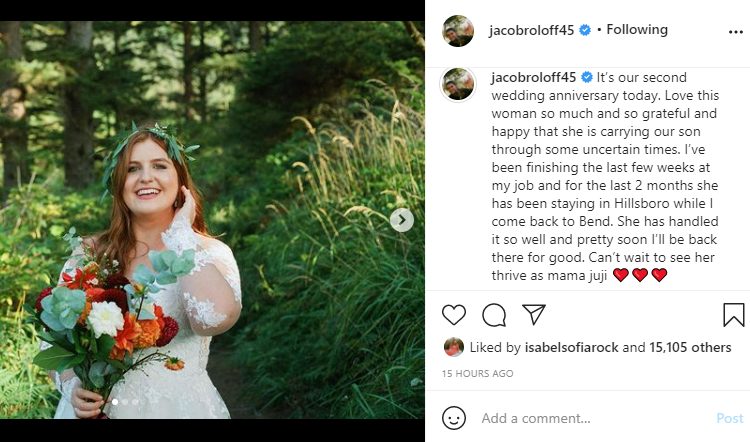The width and height of the screenshot is (750, 442).
Task: Open comments via the speech bubble icon
Action: [494, 315]
